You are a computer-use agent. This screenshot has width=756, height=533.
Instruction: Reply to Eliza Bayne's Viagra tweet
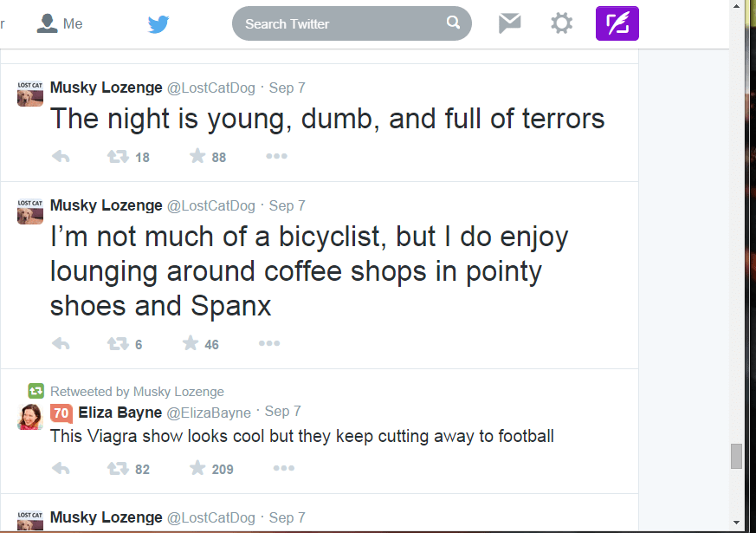click(x=61, y=469)
